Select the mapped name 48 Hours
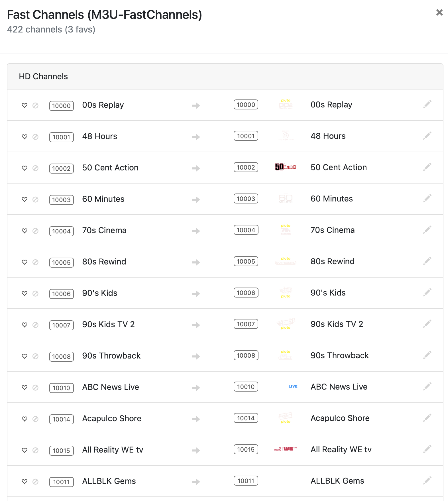448x501 pixels. [x=328, y=136]
